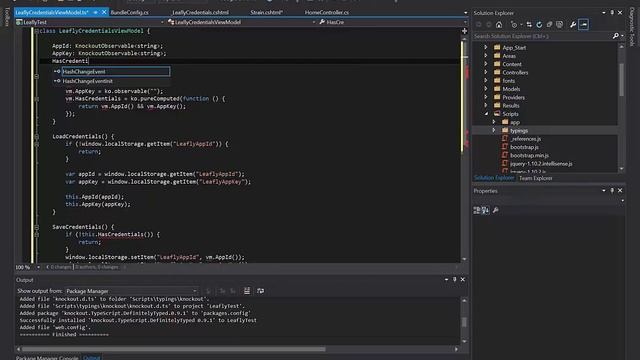
Task: Click the Search Solution Explorer field
Action: pyautogui.click(x=542, y=36)
